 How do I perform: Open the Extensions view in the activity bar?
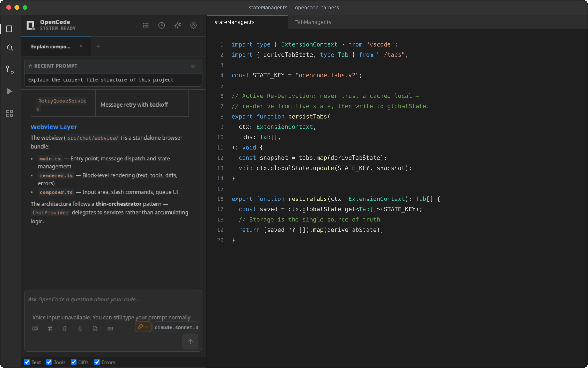(10, 113)
